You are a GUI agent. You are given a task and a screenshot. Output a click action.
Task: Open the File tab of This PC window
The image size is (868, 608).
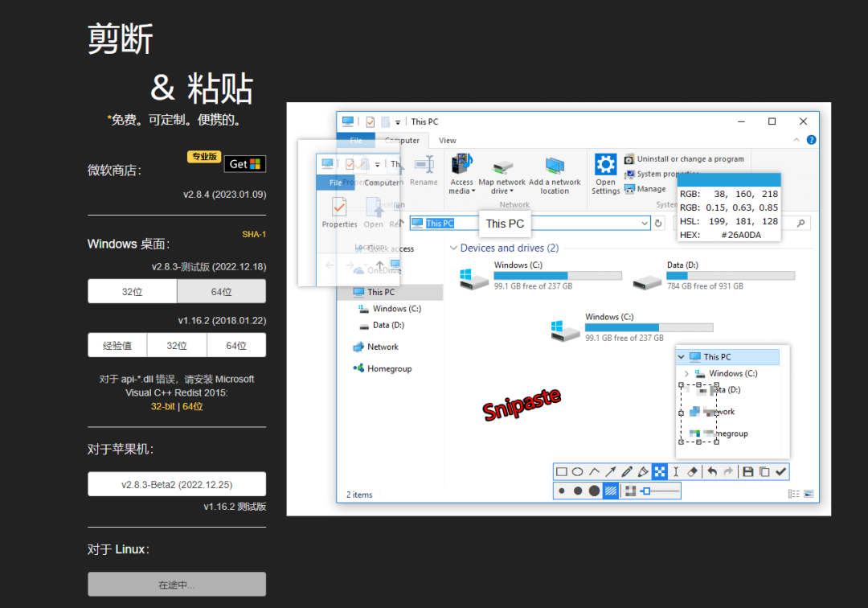coord(356,141)
